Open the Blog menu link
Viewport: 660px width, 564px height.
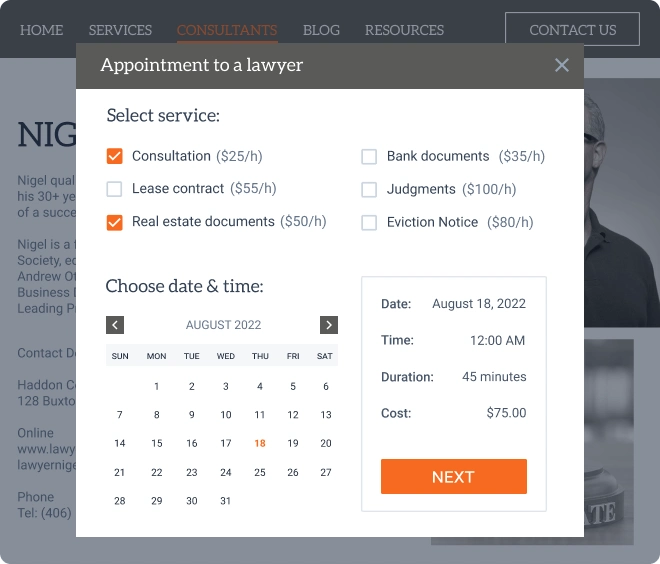click(321, 30)
